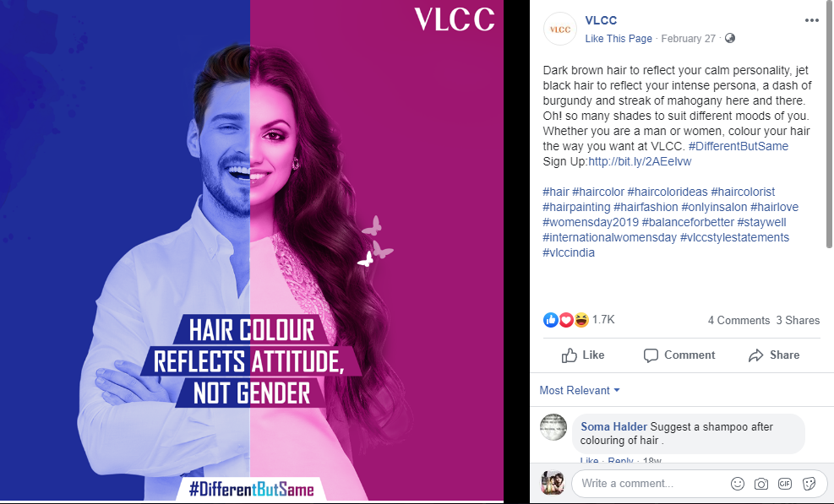Share the VLCC post
The height and width of the screenshot is (504, 834).
coord(774,355)
